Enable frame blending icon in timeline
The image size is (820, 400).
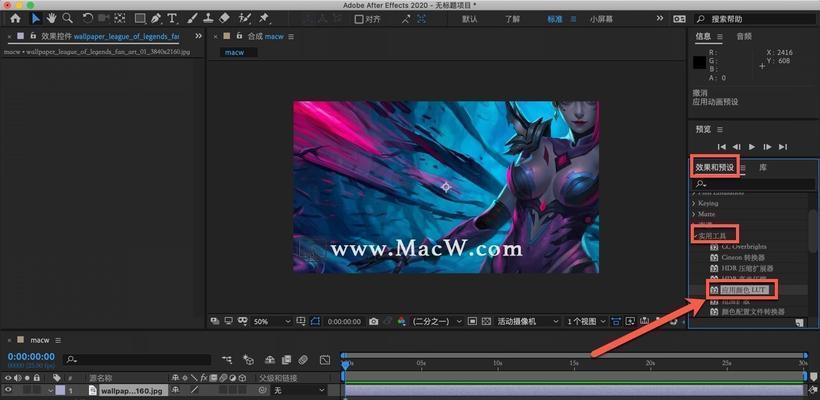[x=286, y=360]
